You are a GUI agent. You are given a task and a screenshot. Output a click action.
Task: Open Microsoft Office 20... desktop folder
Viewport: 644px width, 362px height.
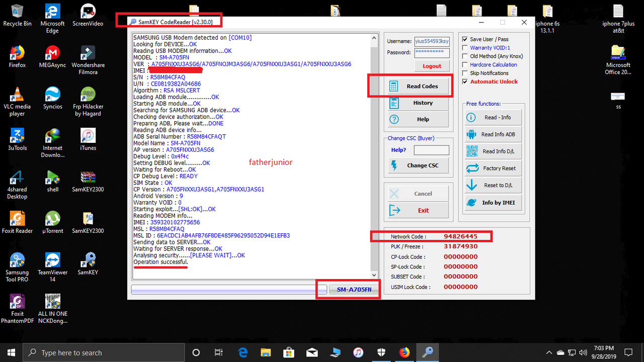point(618,60)
